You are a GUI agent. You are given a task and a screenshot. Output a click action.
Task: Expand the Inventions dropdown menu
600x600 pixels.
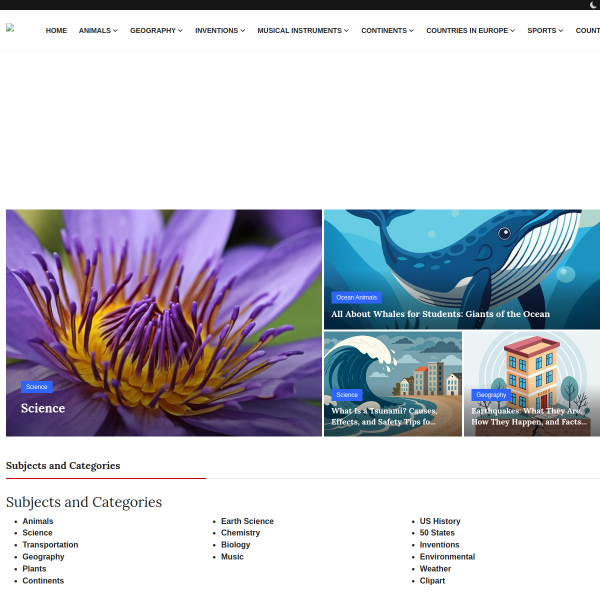[220, 31]
